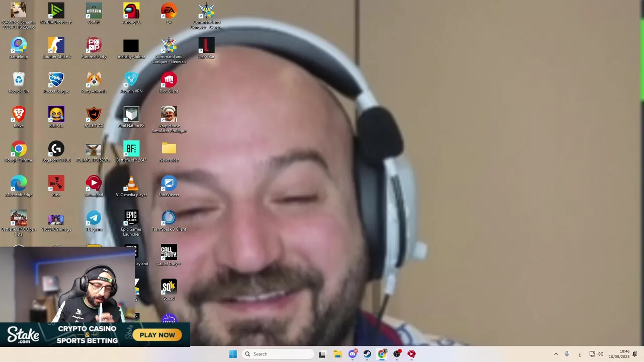Open OBS Studio taskbar icon
The height and width of the screenshot is (362, 644).
point(397,354)
